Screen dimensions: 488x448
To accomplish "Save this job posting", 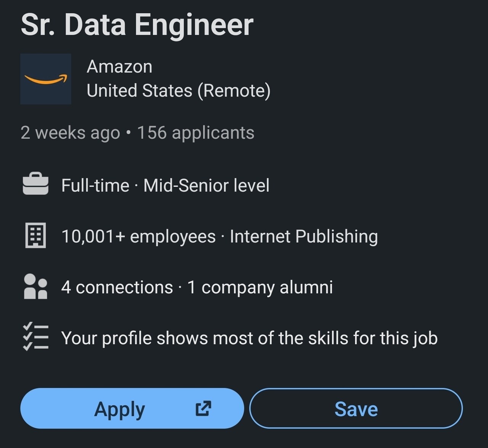I will point(356,409).
